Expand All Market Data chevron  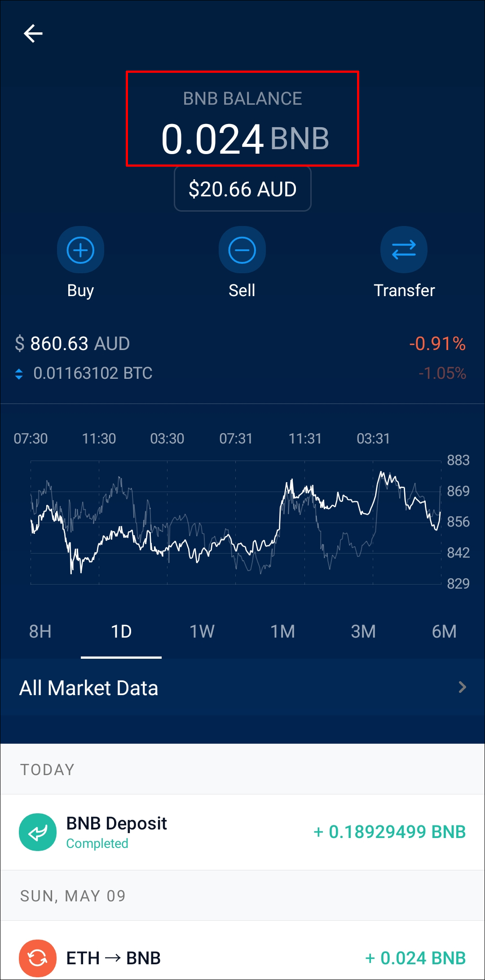click(x=462, y=687)
